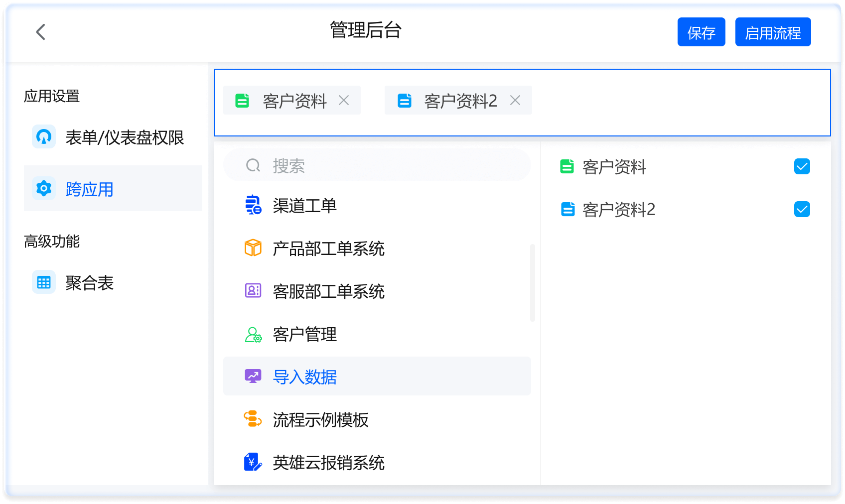Remove the 客户资料2 tag
Viewport: 845px width, 504px height.
tap(515, 100)
